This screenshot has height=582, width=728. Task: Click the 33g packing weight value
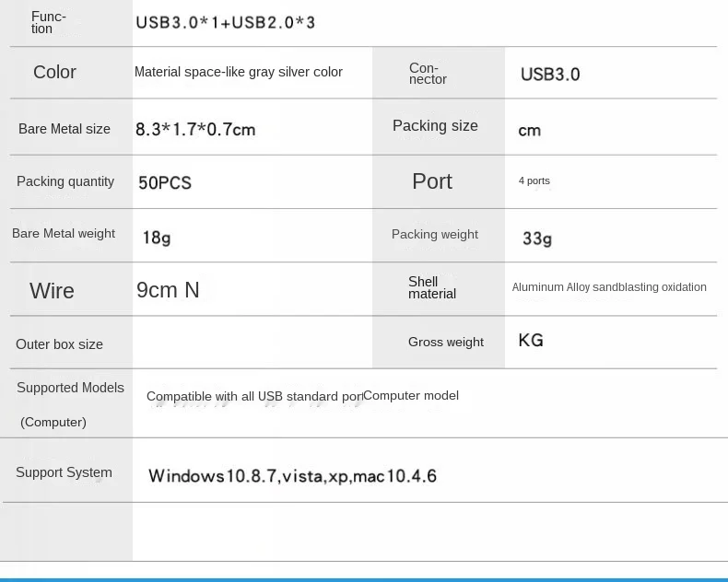coord(537,239)
